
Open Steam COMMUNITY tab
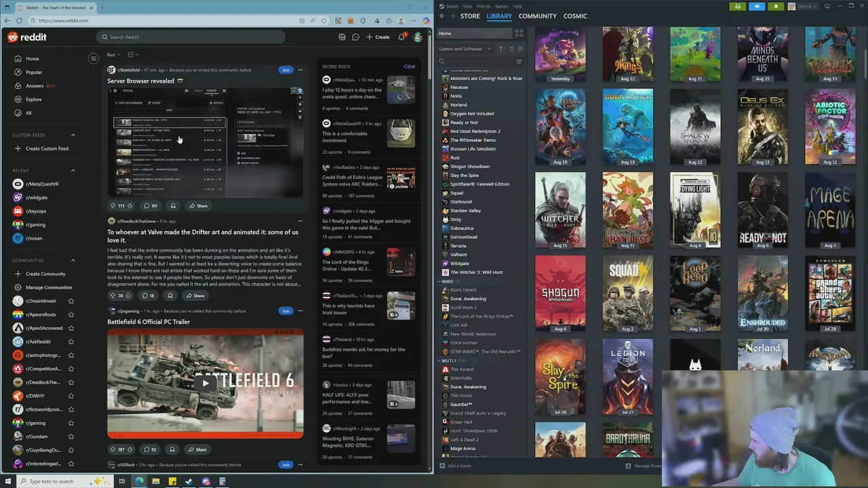[x=537, y=16]
